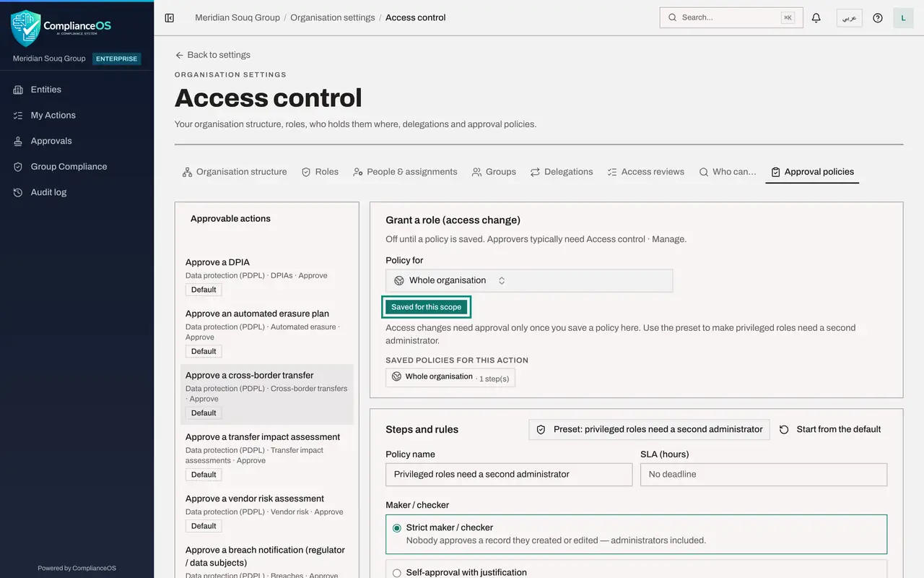Click the back arrow icon near settings
Viewport: 924px width, 578px height.
click(179, 55)
